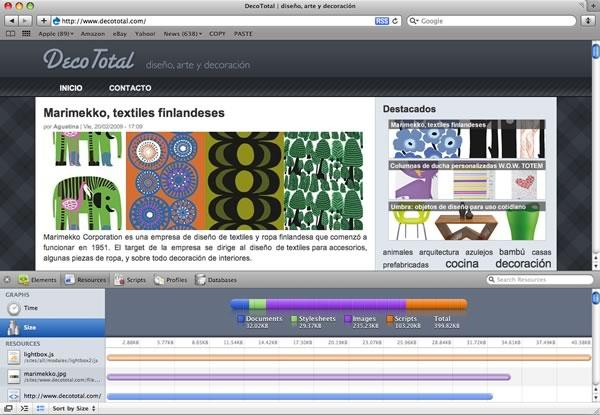The height and width of the screenshot is (415, 600).
Task: Open the Columnas de ducha W.O.W. TOTEM thumbnail
Action: pos(467,180)
